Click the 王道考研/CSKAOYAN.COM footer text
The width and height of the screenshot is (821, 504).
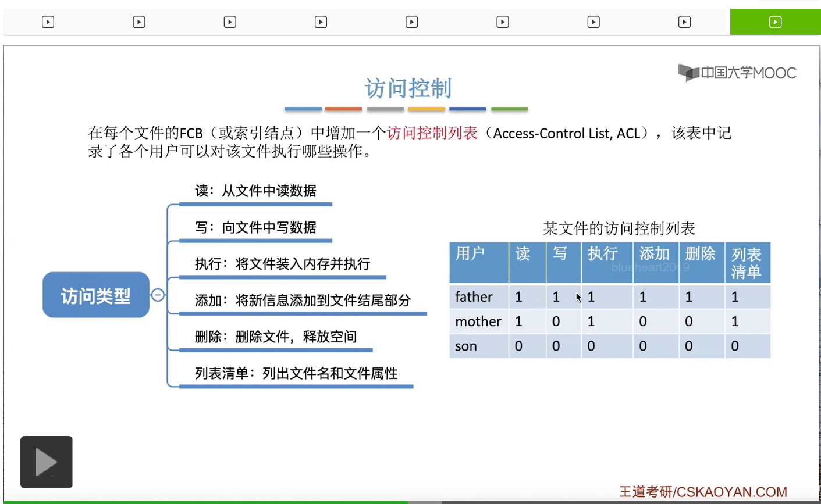click(x=703, y=492)
